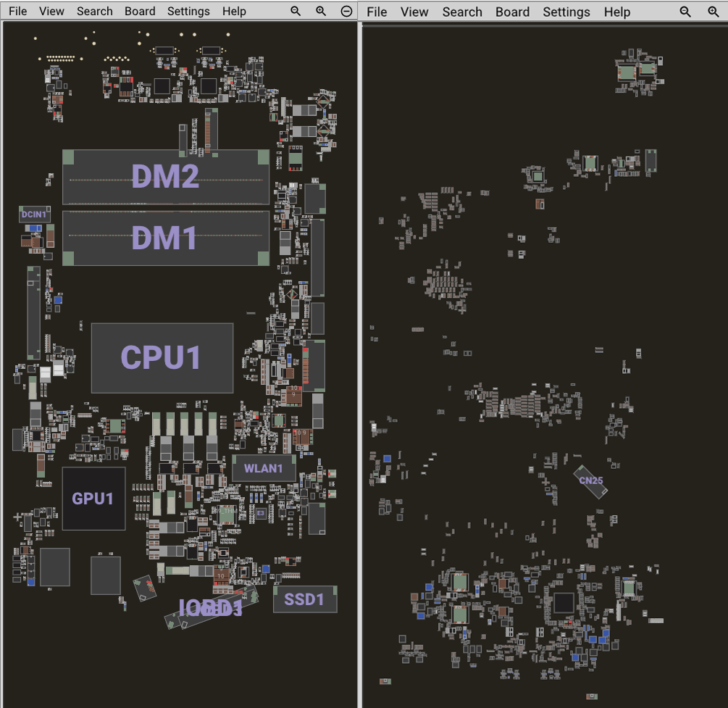Select the DM2 memory slot
The image size is (728, 708).
(165, 177)
